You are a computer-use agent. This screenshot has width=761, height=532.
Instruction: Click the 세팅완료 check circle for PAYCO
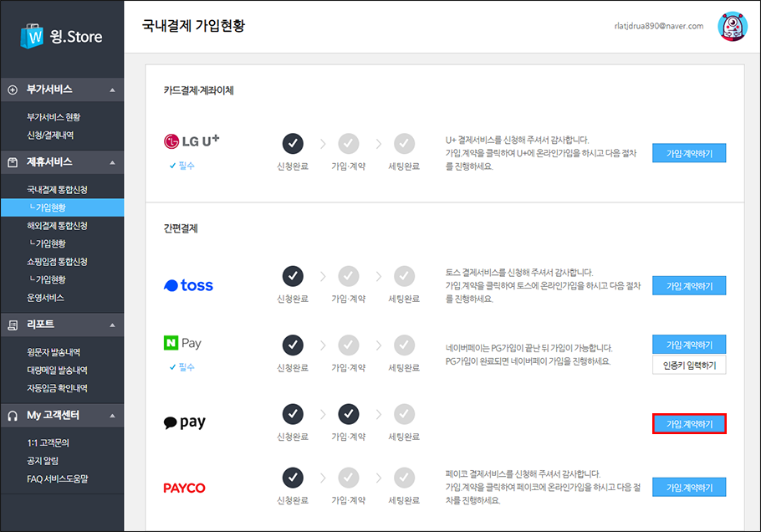404,478
